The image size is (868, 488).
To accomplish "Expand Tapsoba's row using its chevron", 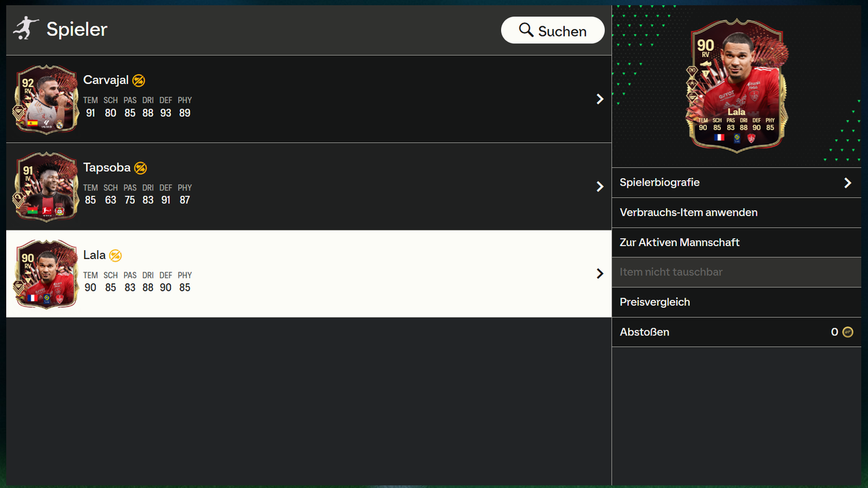I will click(x=599, y=186).
